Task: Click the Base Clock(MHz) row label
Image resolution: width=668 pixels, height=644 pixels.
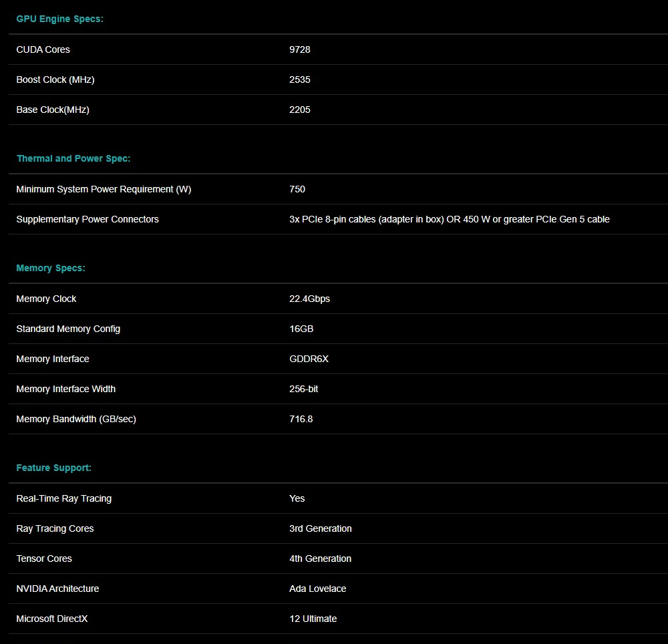Action: (x=52, y=110)
